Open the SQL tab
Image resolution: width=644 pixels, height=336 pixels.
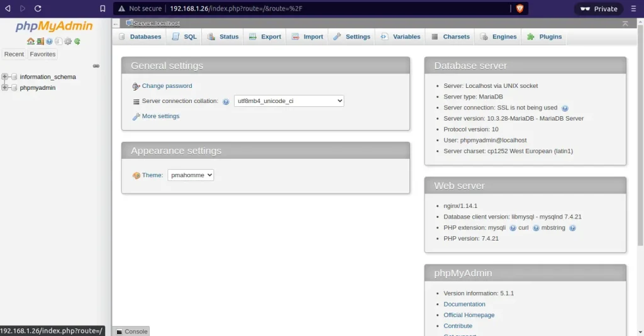click(x=184, y=36)
